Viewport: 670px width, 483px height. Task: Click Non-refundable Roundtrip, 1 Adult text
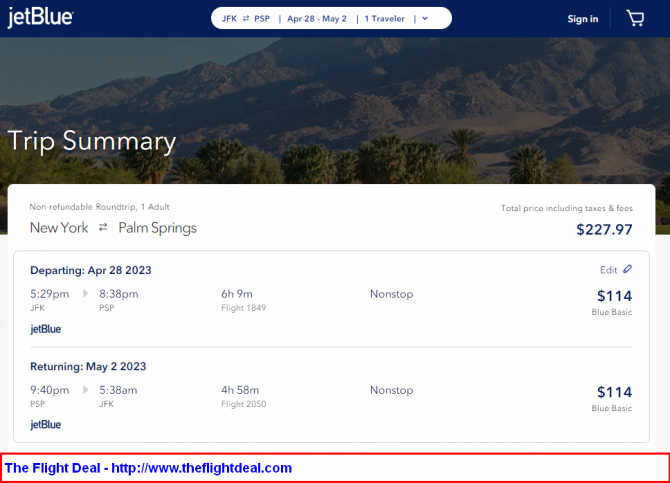(100, 207)
